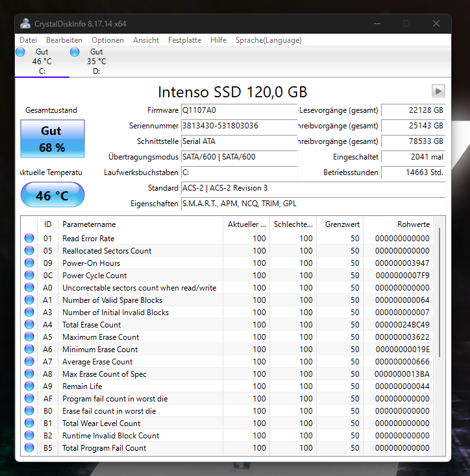
Task: Click the blue health orb for drive C:
Action: click(20, 52)
